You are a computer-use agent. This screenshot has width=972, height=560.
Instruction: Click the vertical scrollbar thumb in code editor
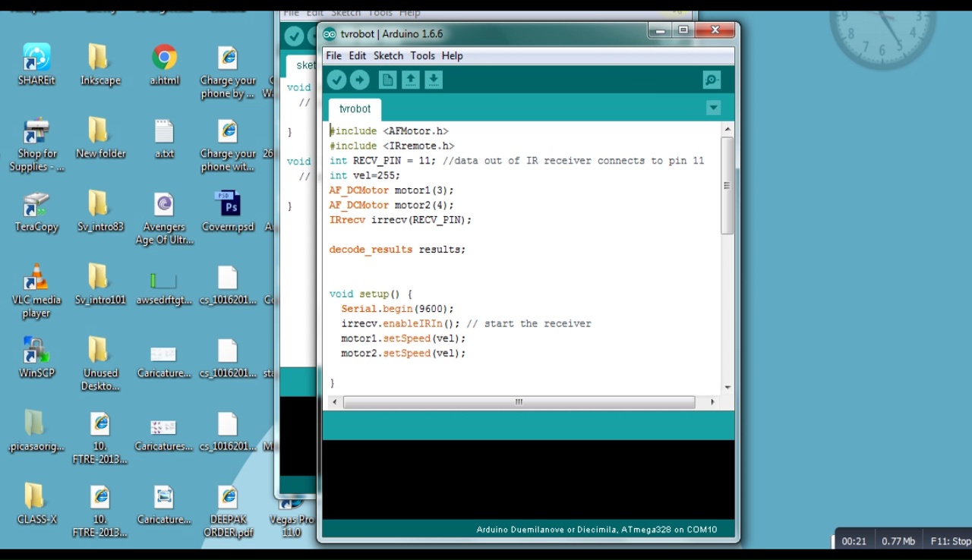pyautogui.click(x=727, y=185)
